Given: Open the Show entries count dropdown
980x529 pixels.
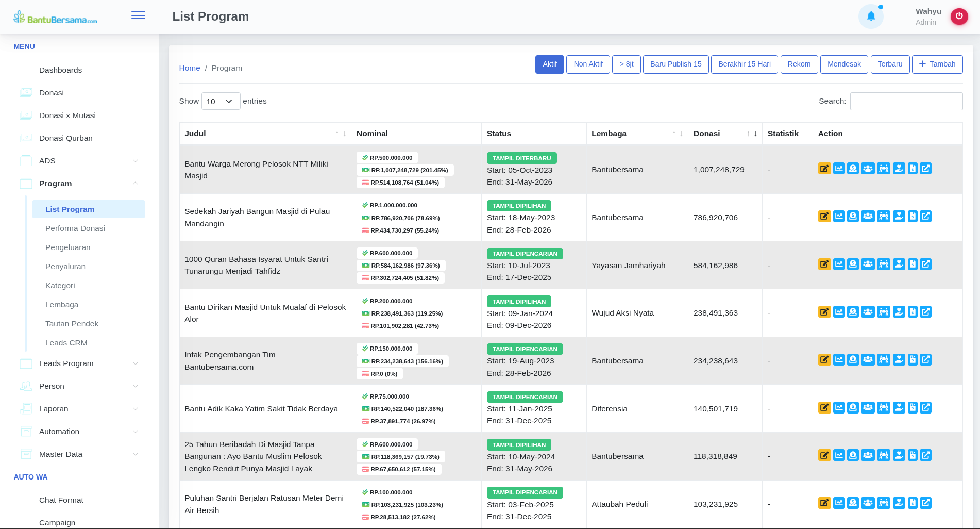Looking at the screenshot, I should point(221,101).
